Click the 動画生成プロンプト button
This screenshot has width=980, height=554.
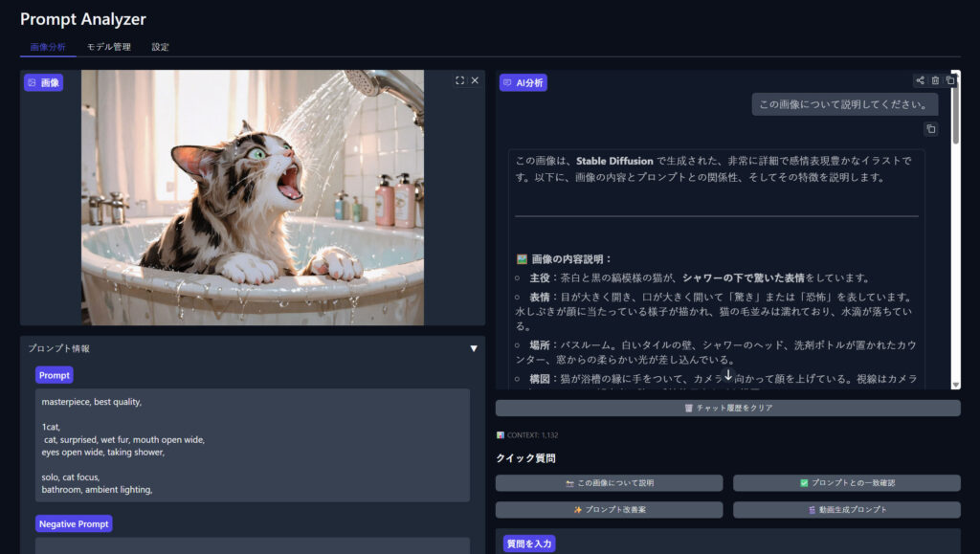point(846,510)
